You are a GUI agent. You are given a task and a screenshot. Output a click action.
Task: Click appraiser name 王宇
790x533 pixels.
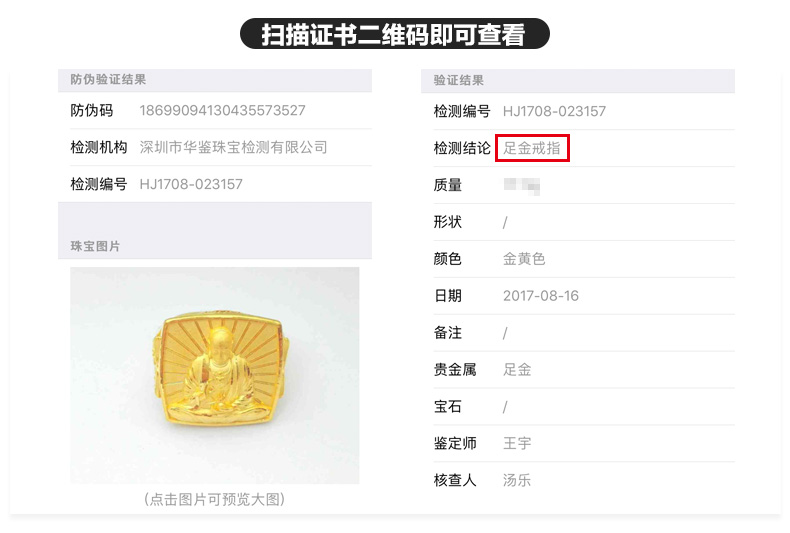517,443
